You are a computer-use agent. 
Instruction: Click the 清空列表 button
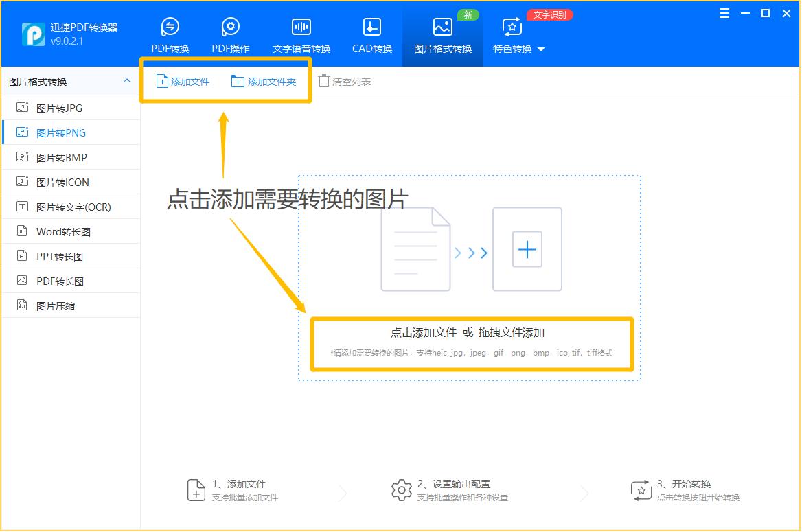[x=344, y=81]
